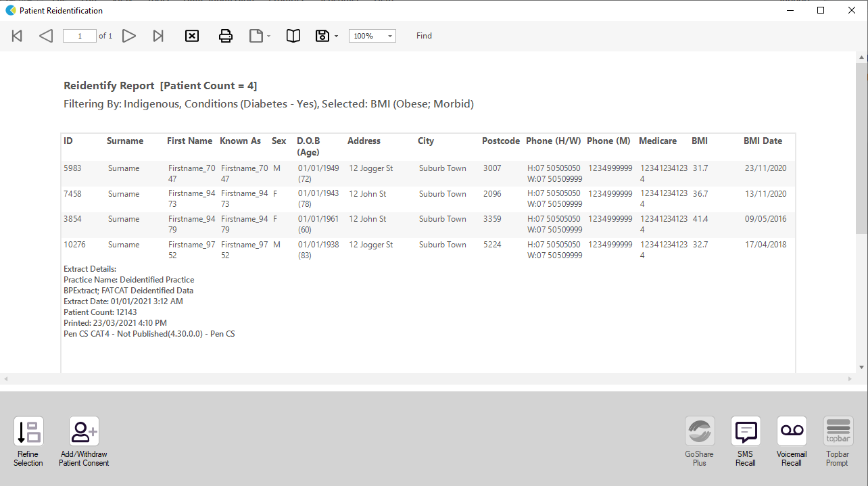The height and width of the screenshot is (486, 868).
Task: Start Voicemail Recall
Action: 792,441
